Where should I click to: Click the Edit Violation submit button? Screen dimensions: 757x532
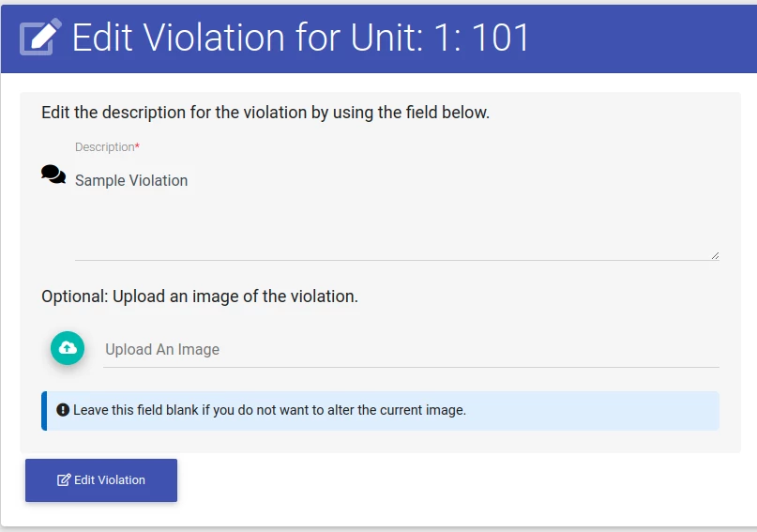point(101,480)
